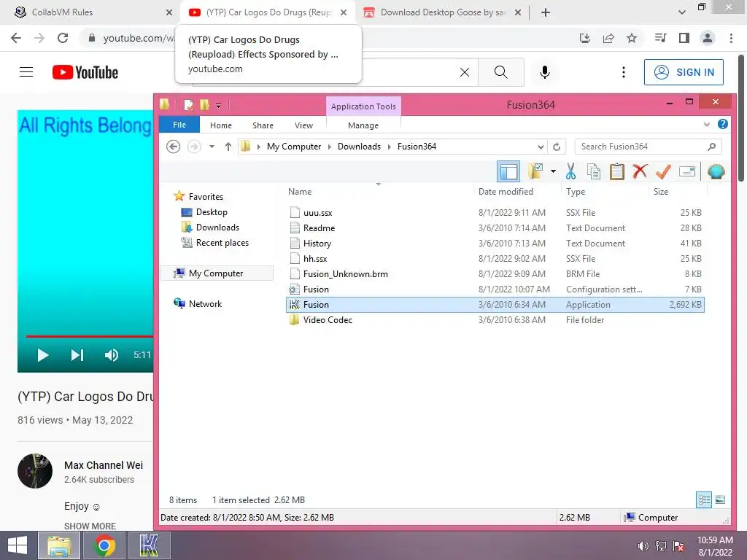
Task: Click the orange checkmark Properties icon
Action: tap(663, 171)
